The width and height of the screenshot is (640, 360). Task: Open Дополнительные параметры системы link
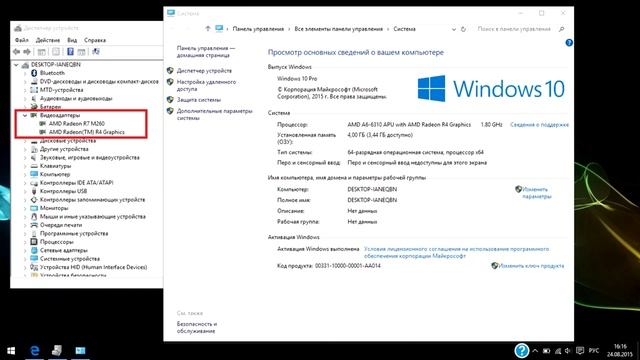pyautogui.click(x=215, y=114)
